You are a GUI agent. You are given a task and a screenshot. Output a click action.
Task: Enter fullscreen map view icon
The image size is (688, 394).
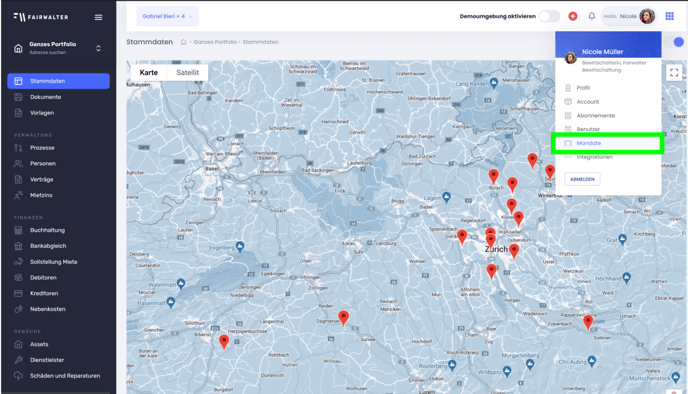click(674, 72)
